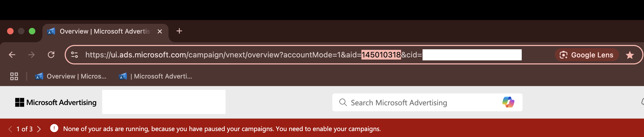Close the Overview Microsoft Advertising tab
Image resolution: width=644 pixels, height=137 pixels.
[x=160, y=31]
